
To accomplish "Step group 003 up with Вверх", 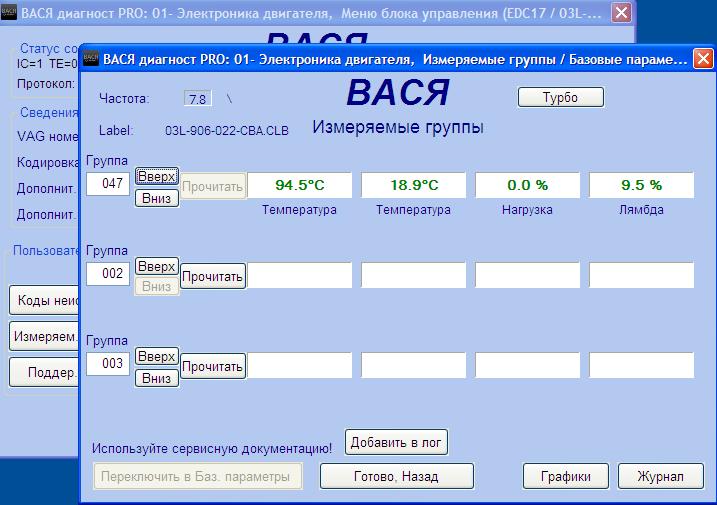I will click(x=156, y=356).
